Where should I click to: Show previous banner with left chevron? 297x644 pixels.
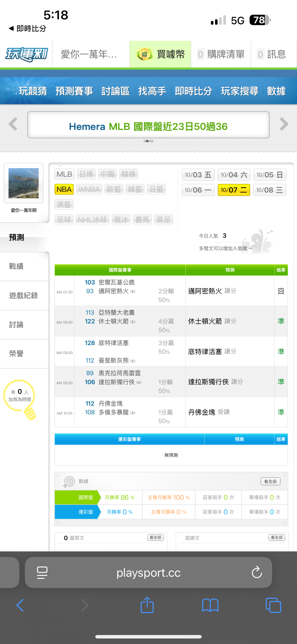(x=13, y=124)
